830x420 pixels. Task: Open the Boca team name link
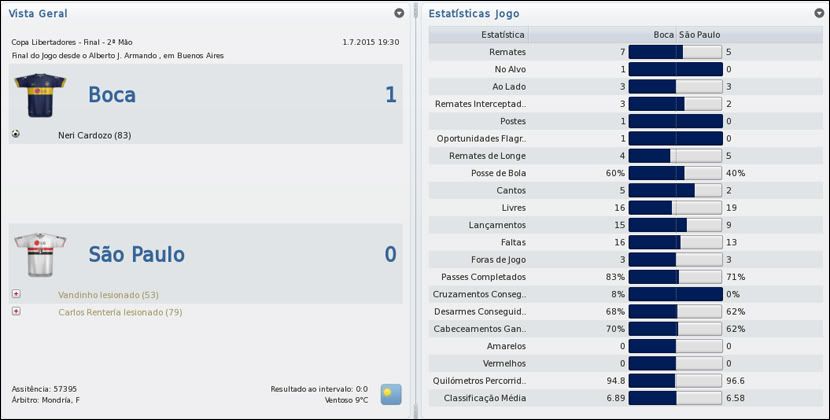[x=112, y=95]
